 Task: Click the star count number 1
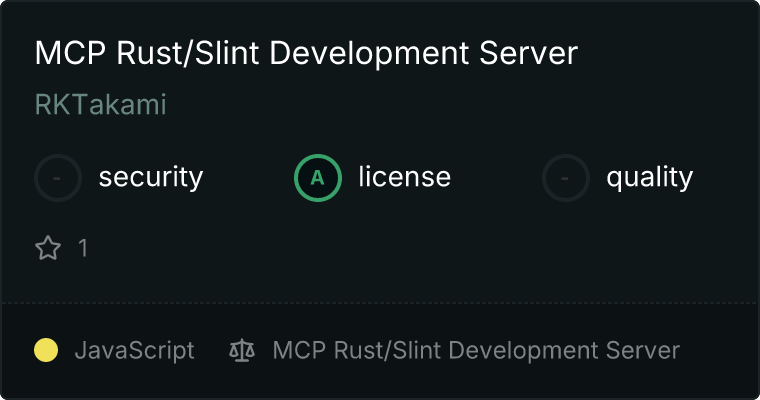click(x=83, y=248)
